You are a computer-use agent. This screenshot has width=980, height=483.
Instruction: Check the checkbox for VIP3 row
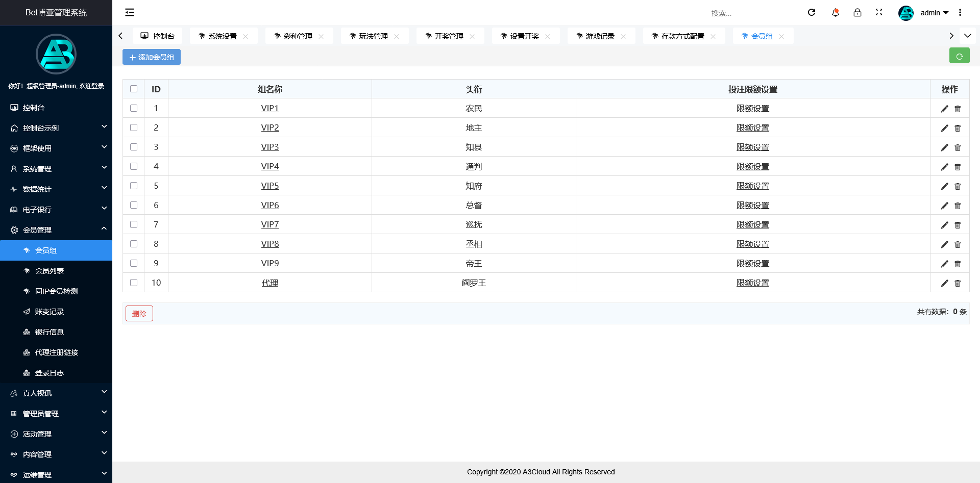134,147
